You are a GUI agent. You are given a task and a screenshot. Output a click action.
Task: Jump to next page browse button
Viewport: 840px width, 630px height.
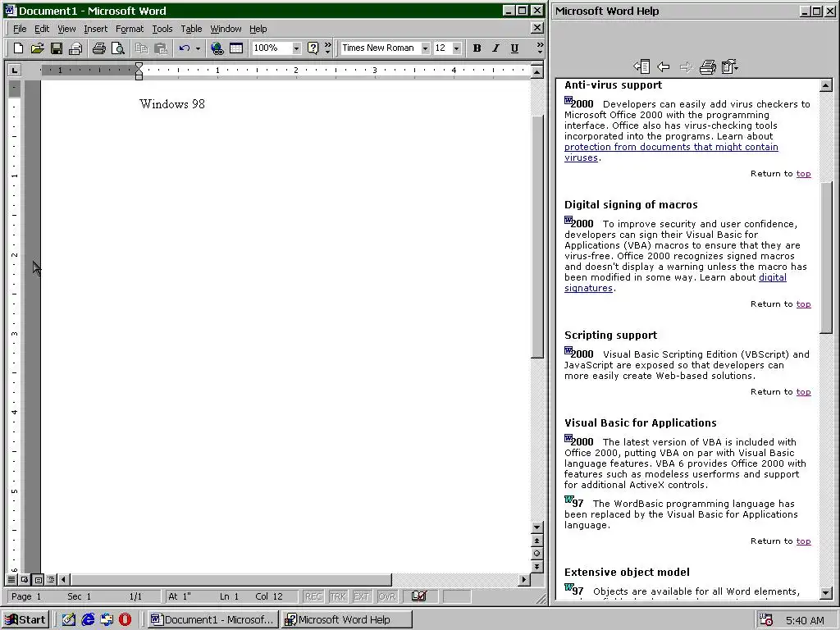(x=536, y=566)
